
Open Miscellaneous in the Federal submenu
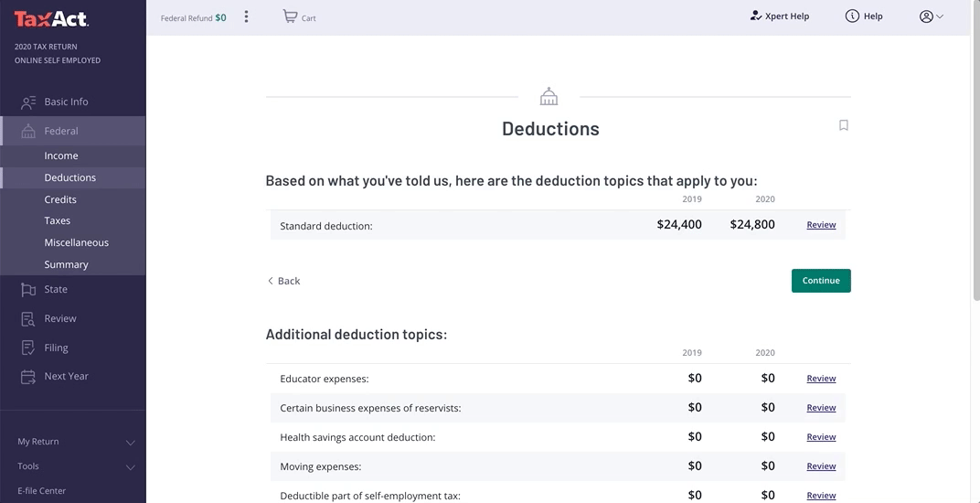(x=76, y=242)
